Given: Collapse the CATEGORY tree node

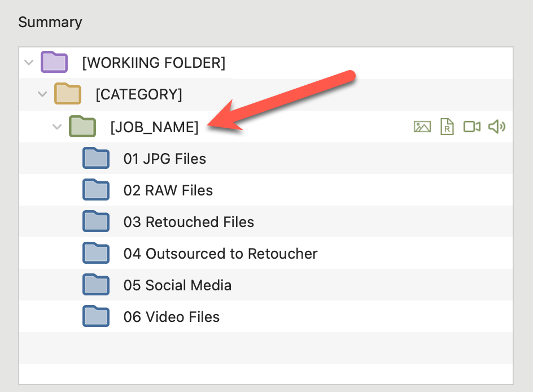Looking at the screenshot, I should [42, 94].
